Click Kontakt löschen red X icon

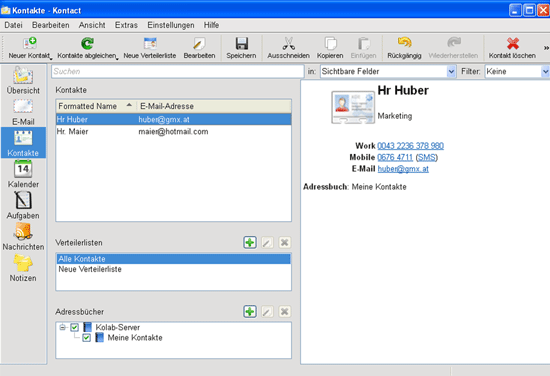[x=512, y=43]
